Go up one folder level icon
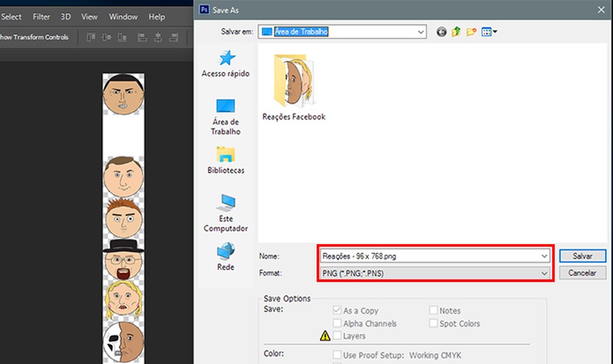Image resolution: width=613 pixels, height=364 pixels. click(456, 32)
